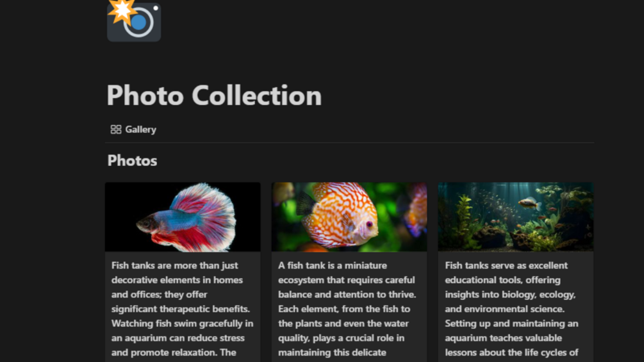Click "Watching fish swim gracefully in" text line
Viewport: 644px width, 362px height.
pos(183,324)
